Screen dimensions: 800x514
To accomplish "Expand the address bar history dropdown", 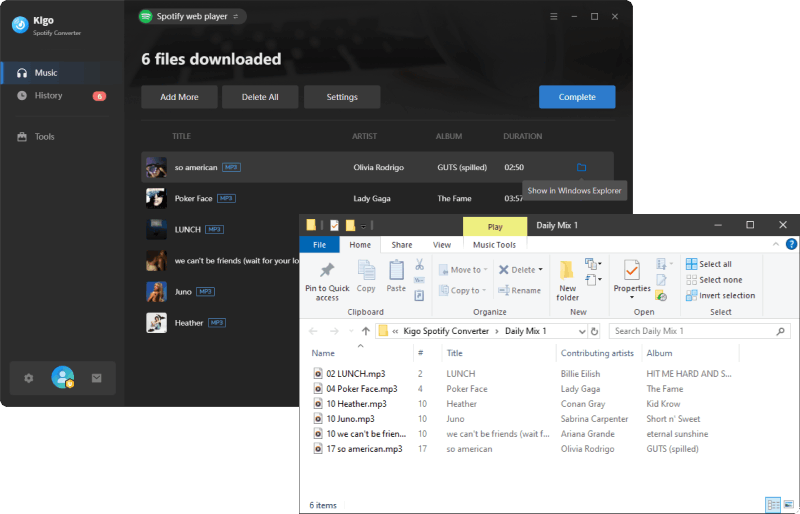I will 582,331.
